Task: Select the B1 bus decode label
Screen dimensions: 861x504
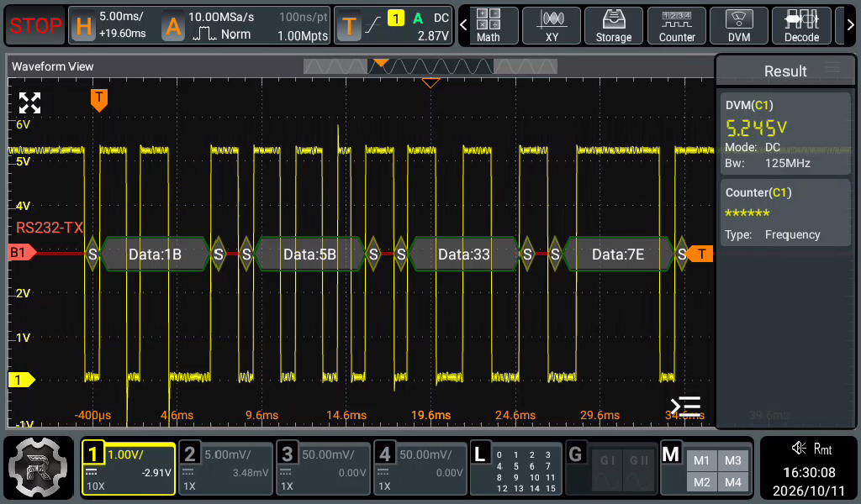Action: pos(21,252)
